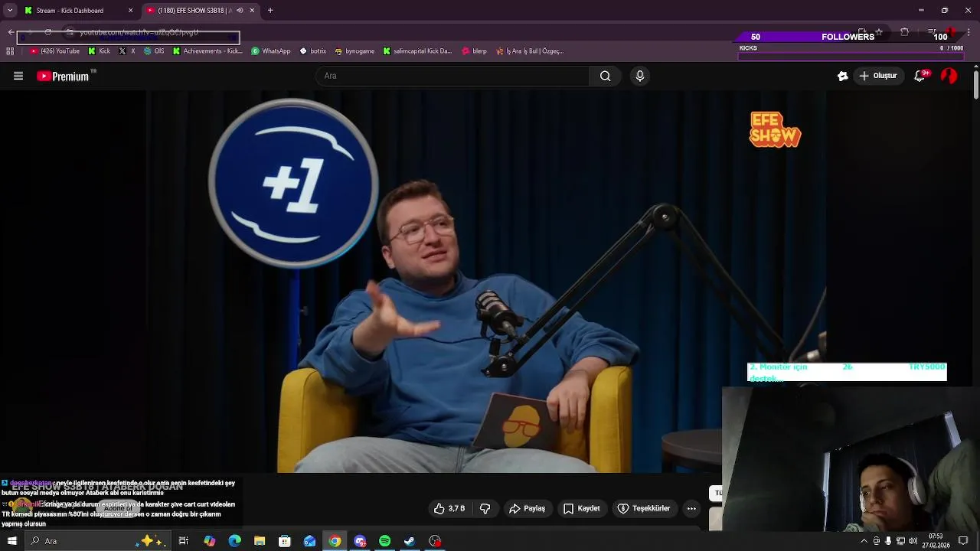Click the Teşekkürler thanks button
The height and width of the screenshot is (551, 980).
tap(644, 508)
